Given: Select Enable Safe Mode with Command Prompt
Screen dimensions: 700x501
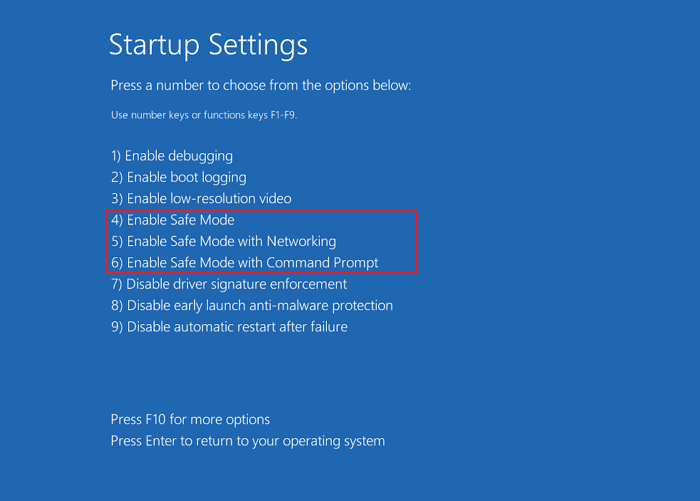Looking at the screenshot, I should coord(244,263).
